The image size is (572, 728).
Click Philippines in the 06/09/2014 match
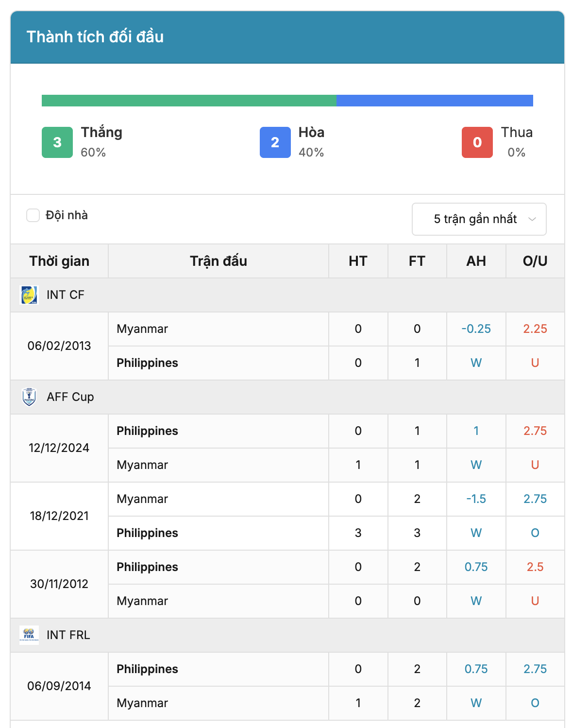tap(147, 669)
